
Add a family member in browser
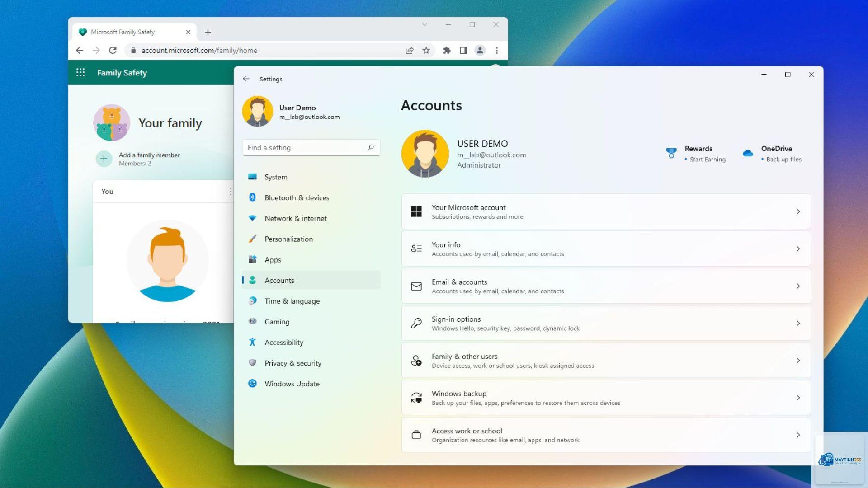(x=149, y=155)
